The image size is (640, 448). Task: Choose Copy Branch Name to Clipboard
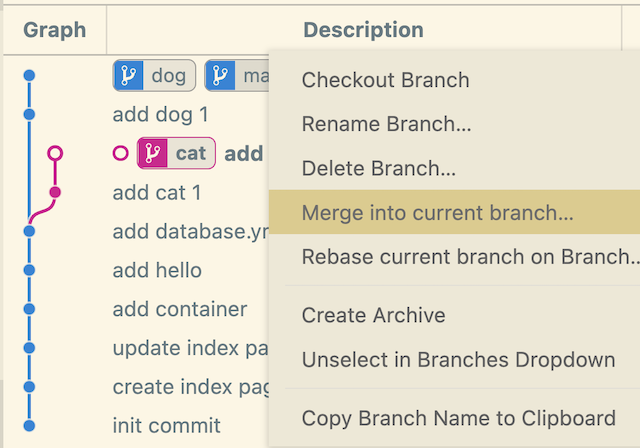458,418
